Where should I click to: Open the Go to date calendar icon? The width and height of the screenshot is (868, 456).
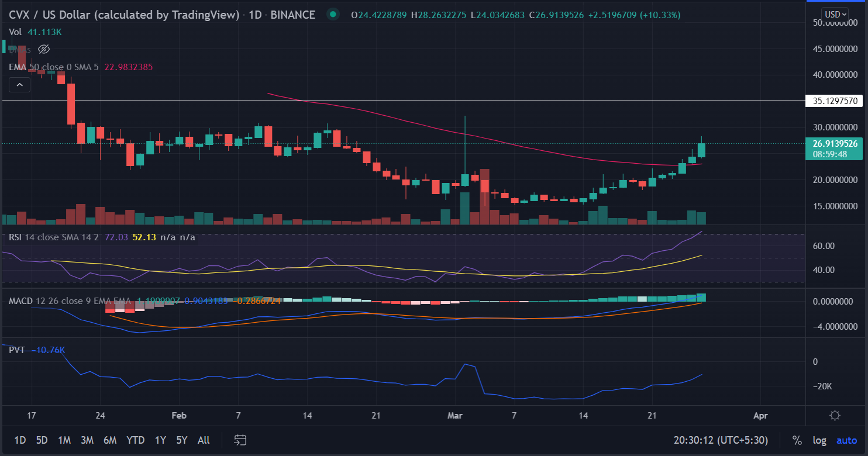click(x=240, y=440)
